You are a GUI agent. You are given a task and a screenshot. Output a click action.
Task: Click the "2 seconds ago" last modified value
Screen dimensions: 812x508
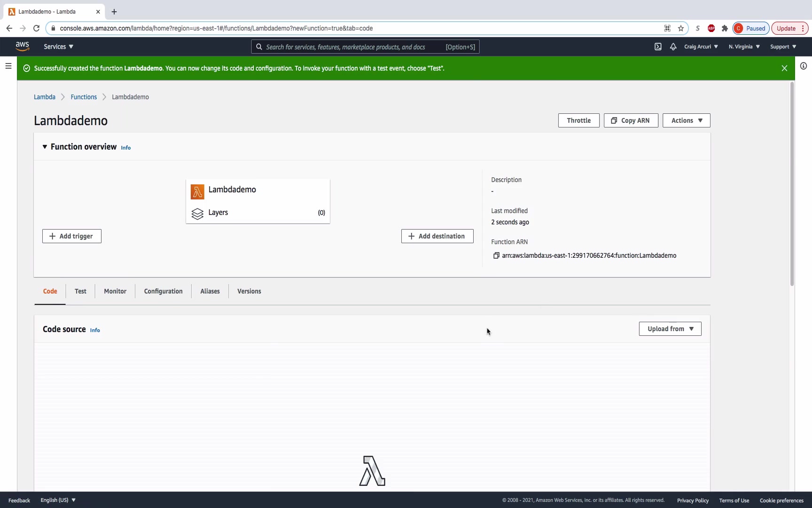[510, 222]
